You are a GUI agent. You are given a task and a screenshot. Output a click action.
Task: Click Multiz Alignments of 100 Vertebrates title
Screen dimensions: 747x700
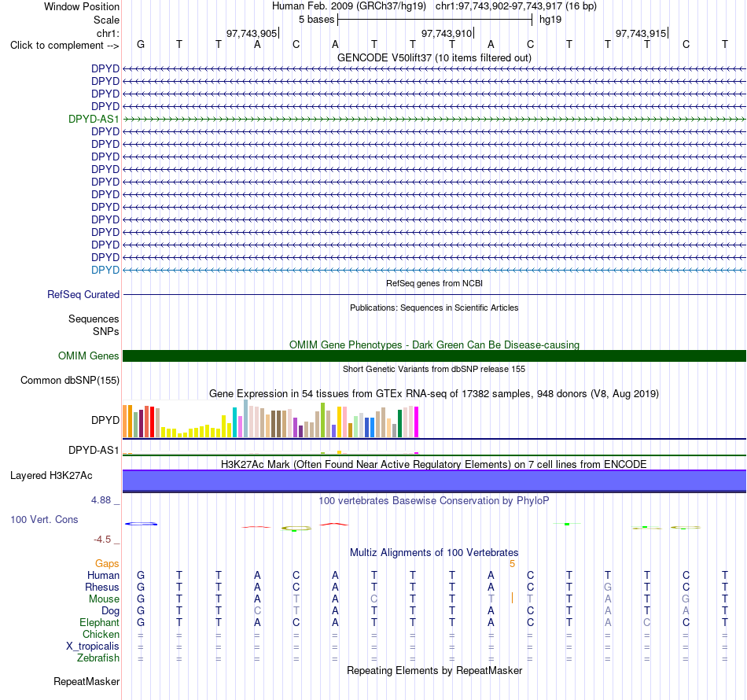[x=434, y=552]
